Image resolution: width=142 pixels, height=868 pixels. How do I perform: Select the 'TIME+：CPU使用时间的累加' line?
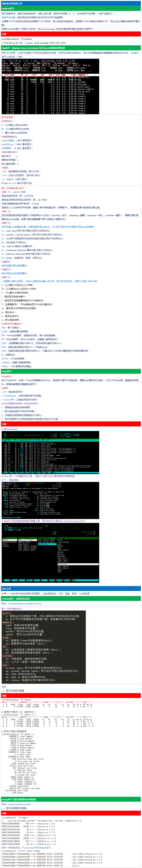pos(16,366)
